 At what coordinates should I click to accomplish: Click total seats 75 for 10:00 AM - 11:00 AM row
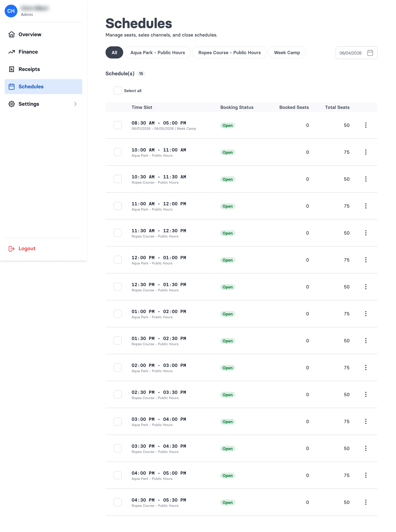click(x=346, y=152)
